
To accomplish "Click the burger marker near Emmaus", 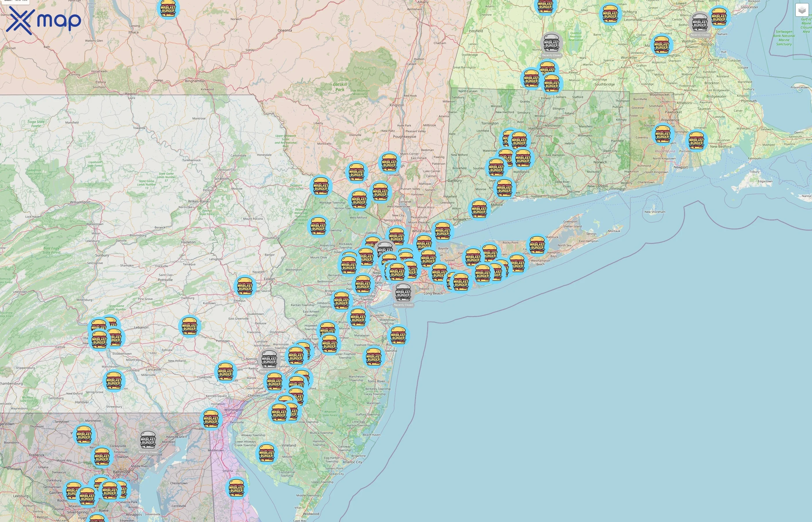I will [245, 286].
